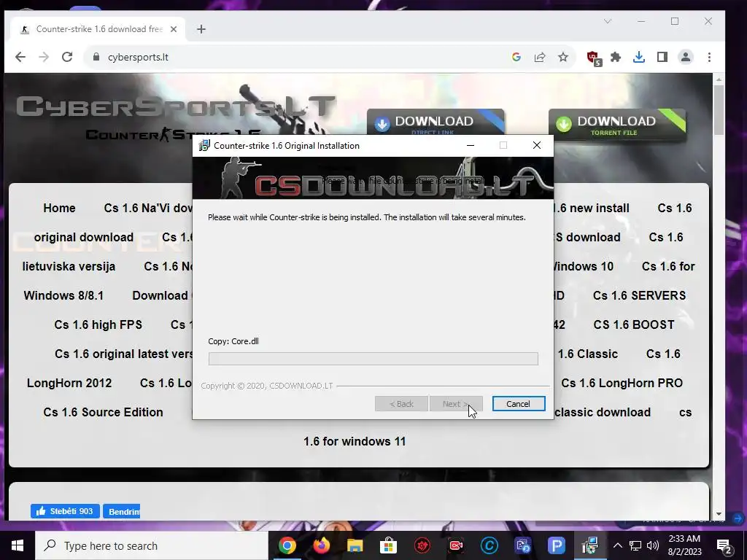Open uBlock shield extension icon
Image resolution: width=747 pixels, height=560 pixels.
click(x=594, y=58)
